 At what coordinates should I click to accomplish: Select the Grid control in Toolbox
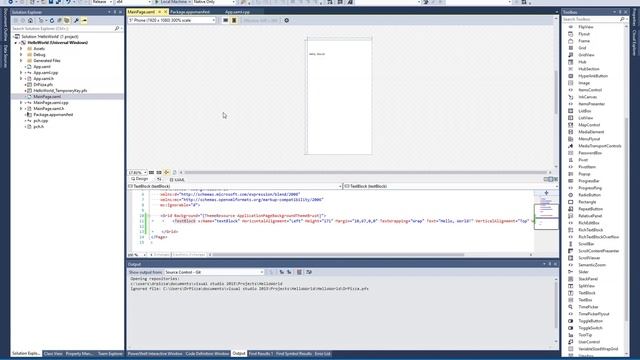582,48
